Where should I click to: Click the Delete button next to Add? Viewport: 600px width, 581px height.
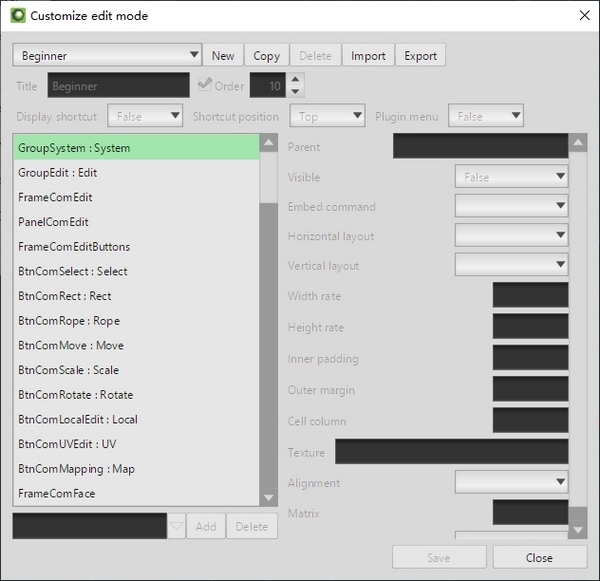(252, 526)
